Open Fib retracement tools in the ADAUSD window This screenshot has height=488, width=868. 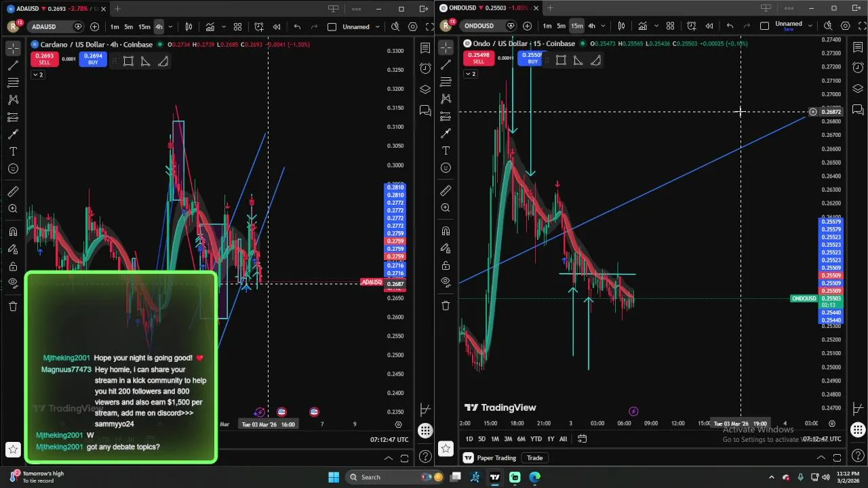(13, 82)
